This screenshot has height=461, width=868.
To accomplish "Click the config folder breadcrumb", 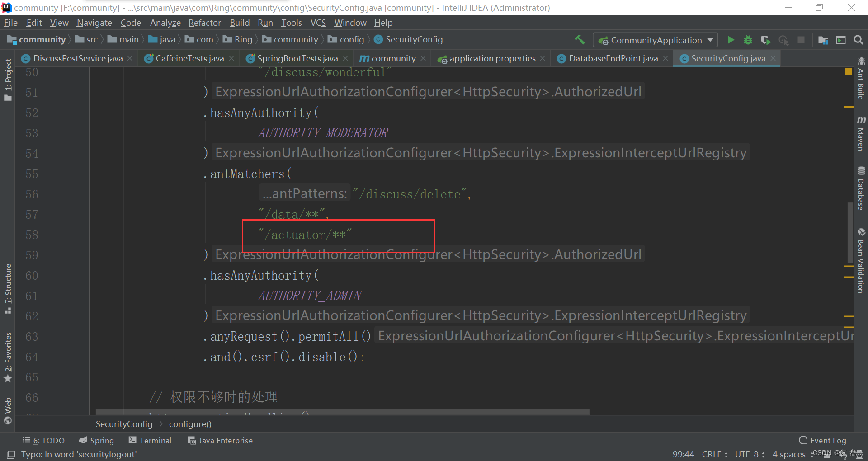I will click(x=346, y=40).
